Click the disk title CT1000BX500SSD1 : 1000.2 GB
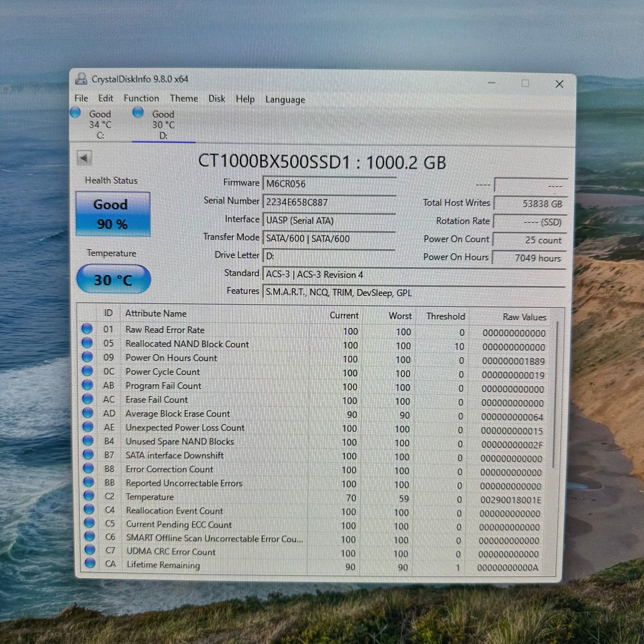 click(322, 162)
